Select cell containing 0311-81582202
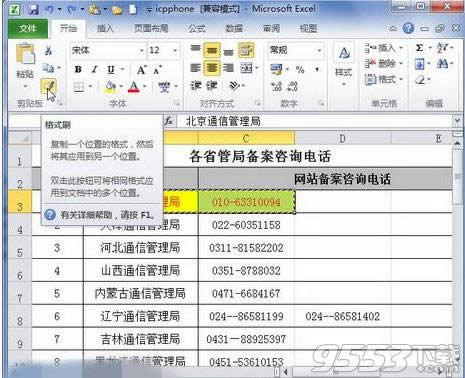465x378 pixels. [246, 248]
